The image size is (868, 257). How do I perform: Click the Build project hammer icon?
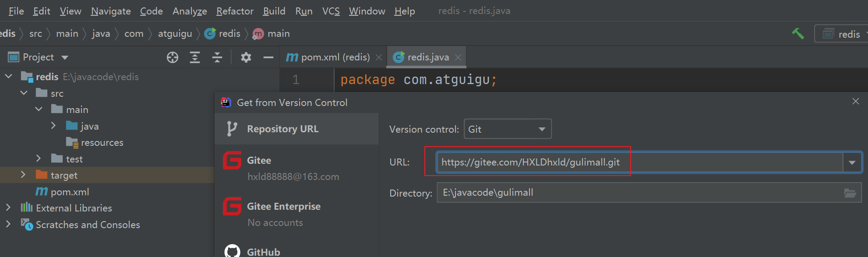pos(798,34)
